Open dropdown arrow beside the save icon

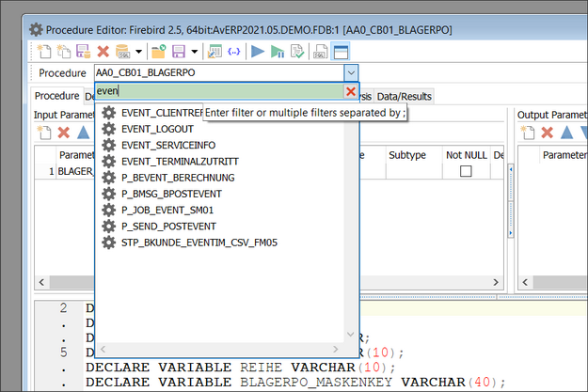194,51
